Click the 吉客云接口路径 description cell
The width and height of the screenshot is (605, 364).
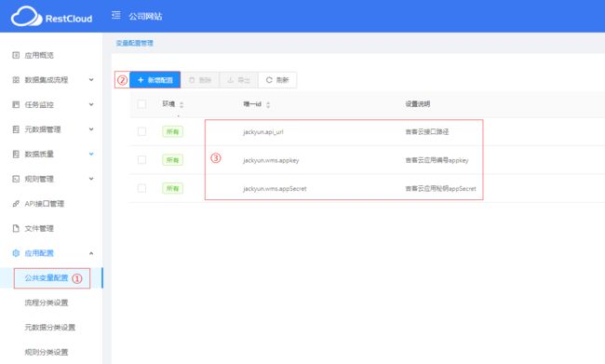click(426, 132)
